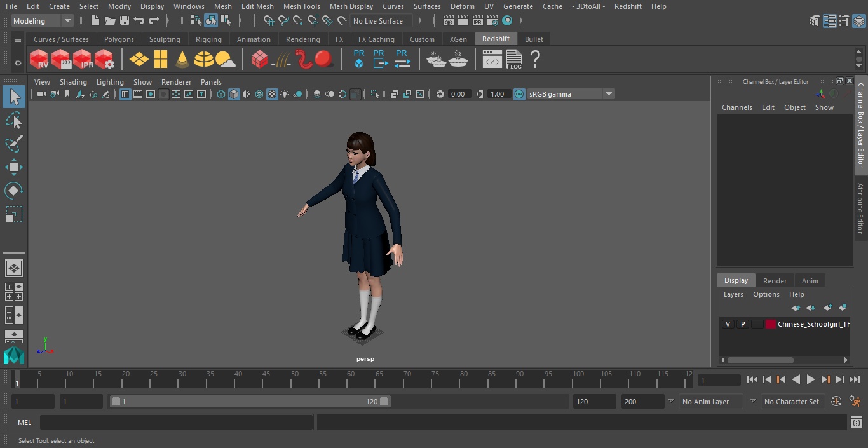
Task: Select the Paint Selection tool
Action: tap(13, 144)
